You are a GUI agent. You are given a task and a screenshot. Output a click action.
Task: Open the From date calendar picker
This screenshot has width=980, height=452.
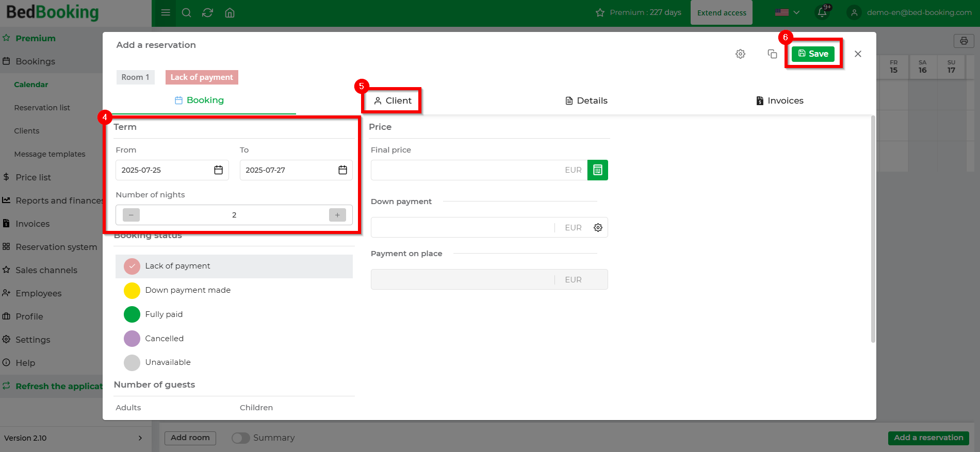tap(218, 170)
